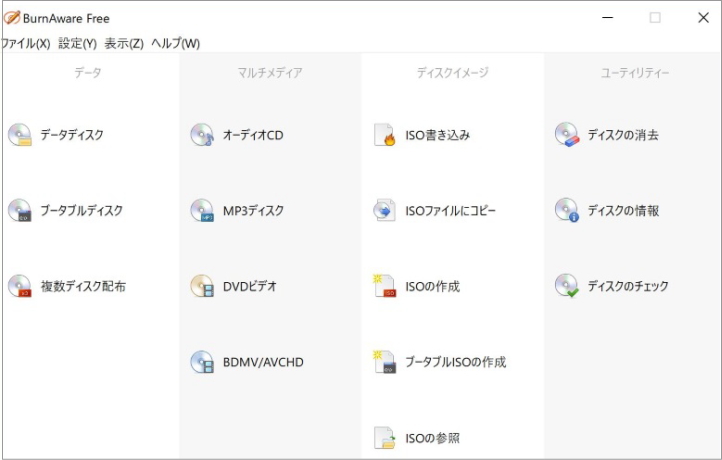The width and height of the screenshot is (722, 460).
Task: Click the 複数ディスク配布 icon
Action: [20, 286]
